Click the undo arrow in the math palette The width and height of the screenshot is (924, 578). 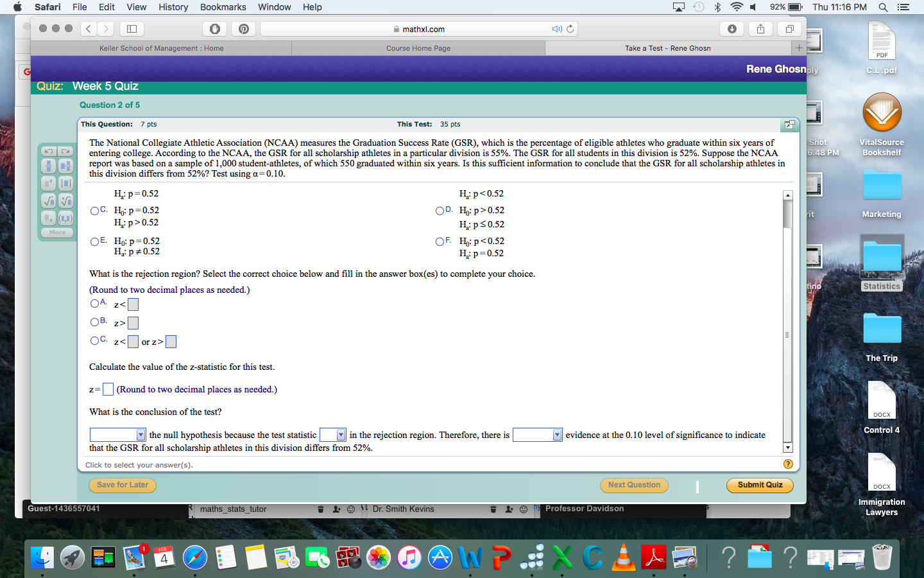click(x=49, y=151)
